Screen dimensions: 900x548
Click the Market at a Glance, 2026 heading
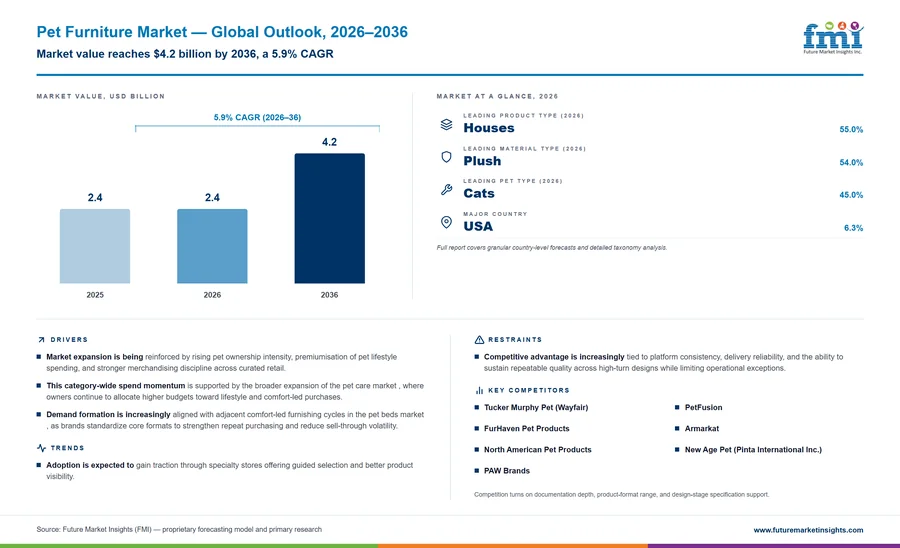497,96
